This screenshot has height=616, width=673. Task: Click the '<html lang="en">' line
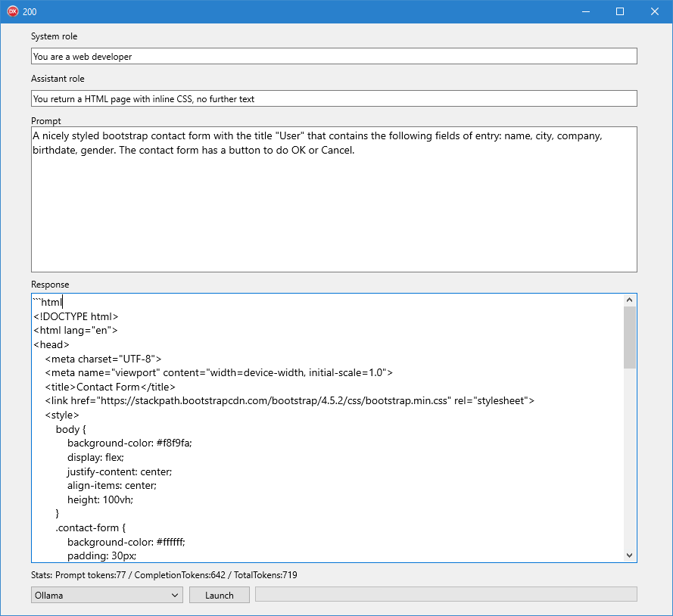pos(76,330)
